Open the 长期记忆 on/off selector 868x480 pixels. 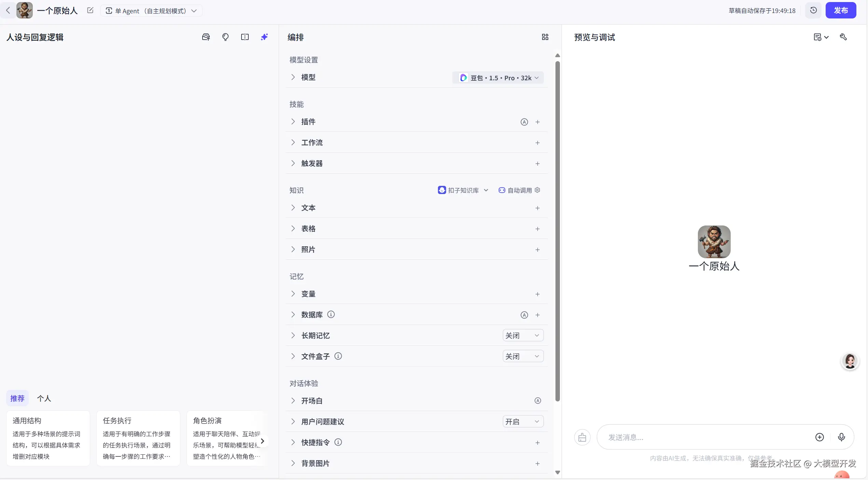[x=523, y=335]
